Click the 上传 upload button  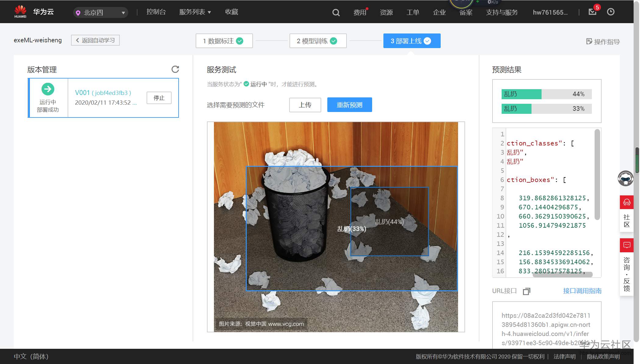pyautogui.click(x=305, y=105)
